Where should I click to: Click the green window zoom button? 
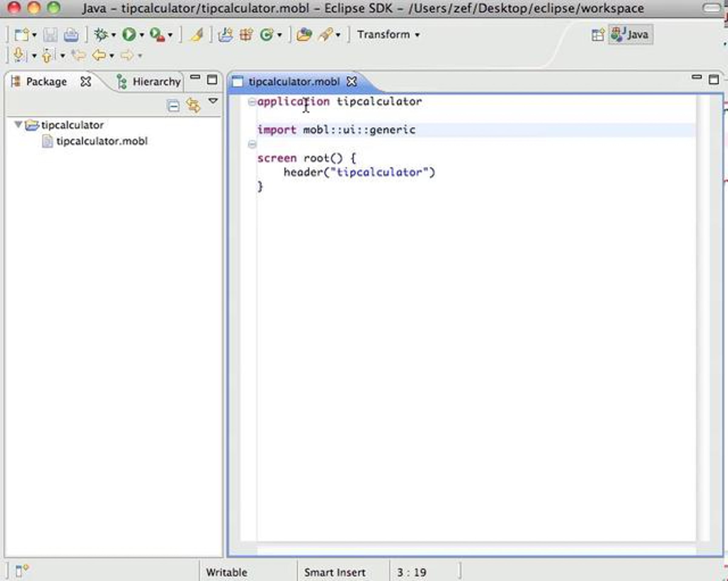[54, 7]
